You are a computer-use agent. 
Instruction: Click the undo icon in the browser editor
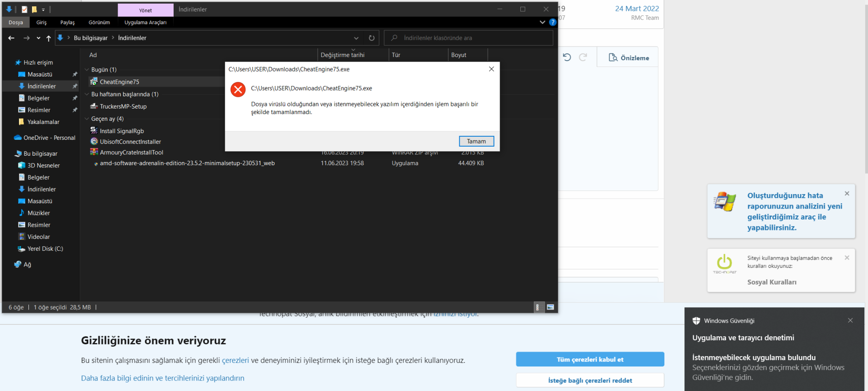click(567, 57)
